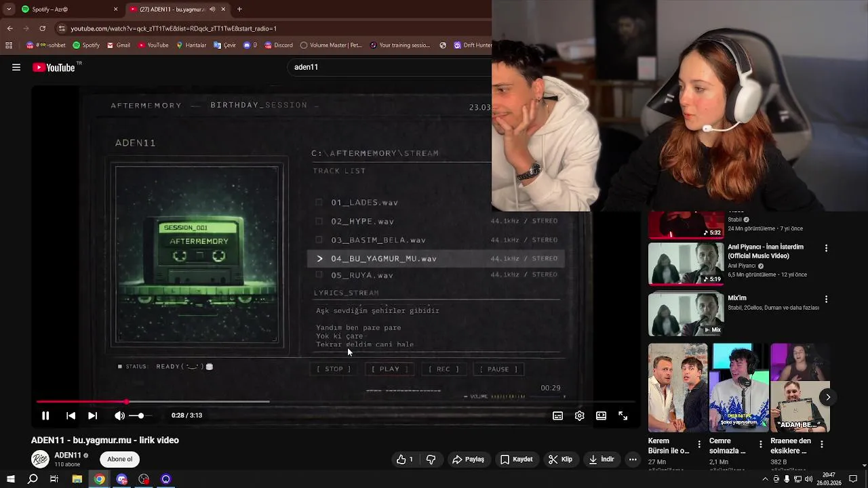Click the address bar URL

[x=174, y=28]
